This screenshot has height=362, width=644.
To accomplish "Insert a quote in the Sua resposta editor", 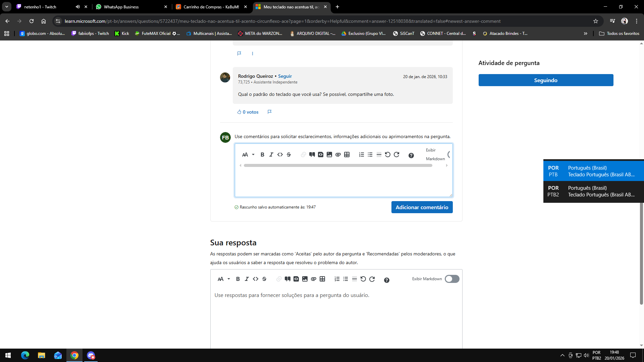I will coord(287,279).
